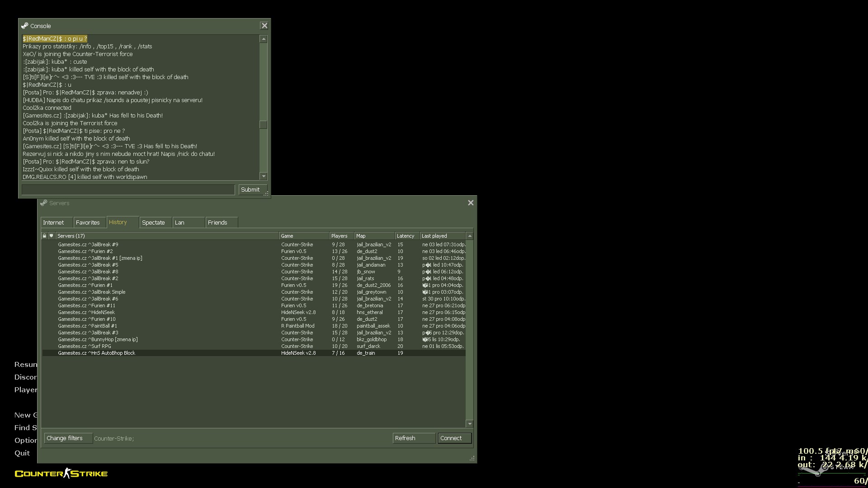Select server HnS AutoBhop Block
868x488 pixels.
254,353
